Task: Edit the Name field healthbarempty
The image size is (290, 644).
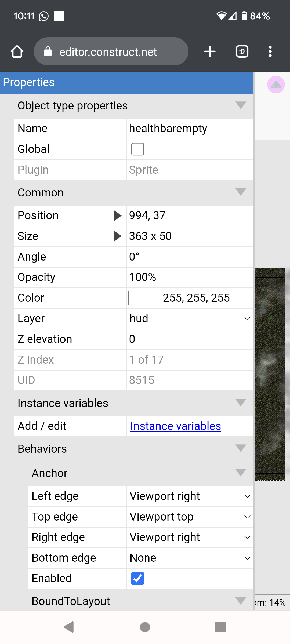Action: pos(190,129)
